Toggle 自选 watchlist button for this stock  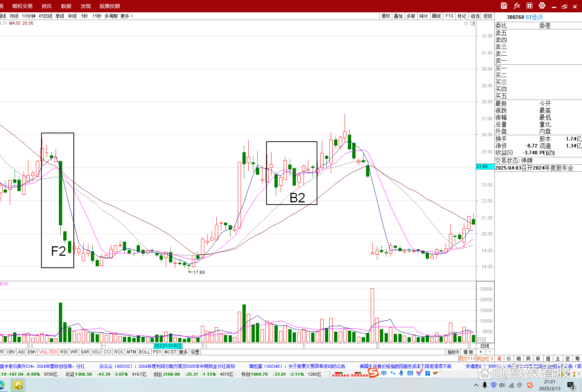[474, 16]
